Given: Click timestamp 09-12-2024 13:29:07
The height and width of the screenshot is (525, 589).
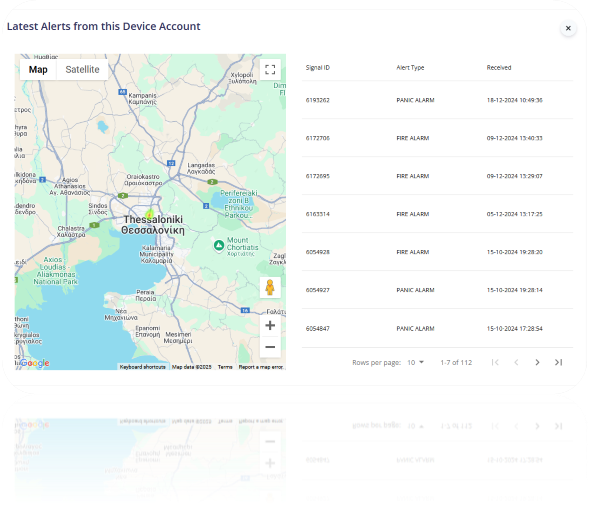Looking at the screenshot, I should [x=515, y=176].
